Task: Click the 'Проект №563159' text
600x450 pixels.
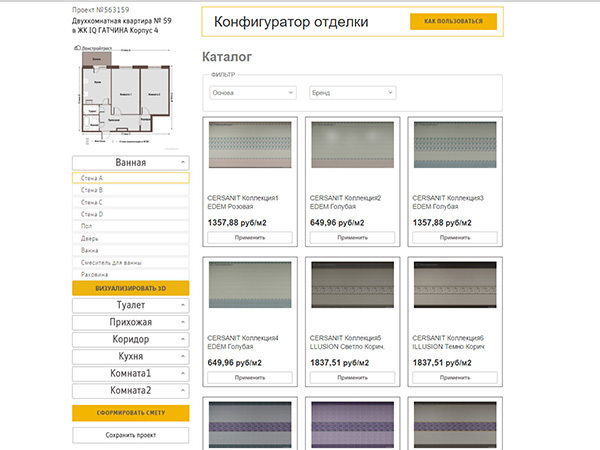Action: pyautogui.click(x=101, y=10)
